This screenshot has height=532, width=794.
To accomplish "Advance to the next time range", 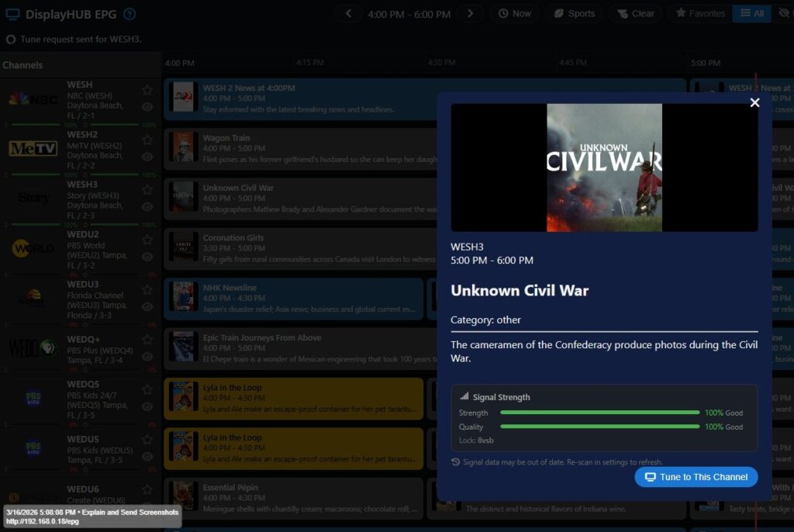I will pos(470,14).
